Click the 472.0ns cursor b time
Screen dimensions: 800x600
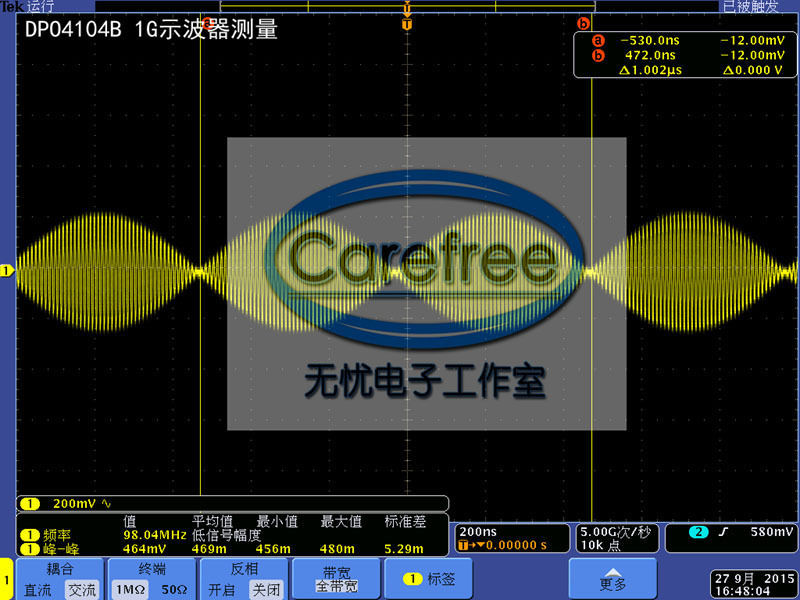(650, 56)
